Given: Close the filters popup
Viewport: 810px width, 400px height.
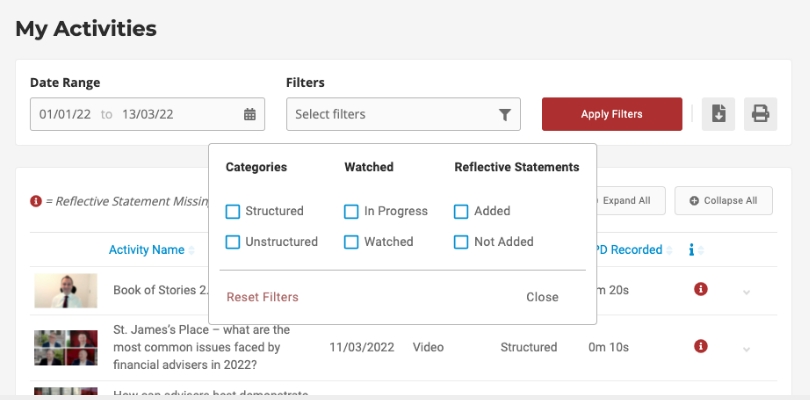Looking at the screenshot, I should (542, 297).
